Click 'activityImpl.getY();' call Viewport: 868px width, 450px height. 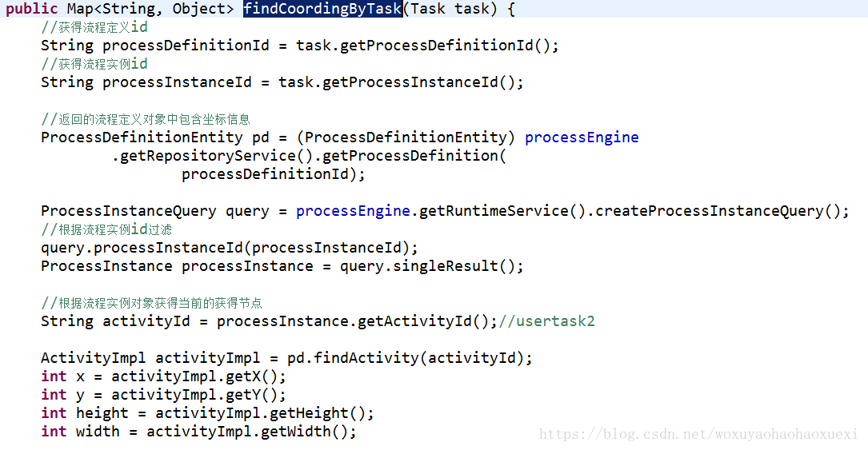pos(198,395)
